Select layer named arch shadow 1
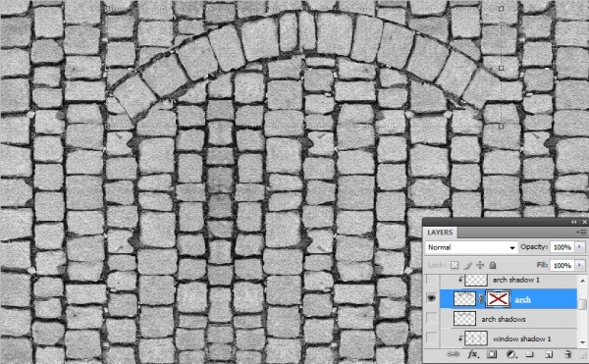 click(516, 280)
